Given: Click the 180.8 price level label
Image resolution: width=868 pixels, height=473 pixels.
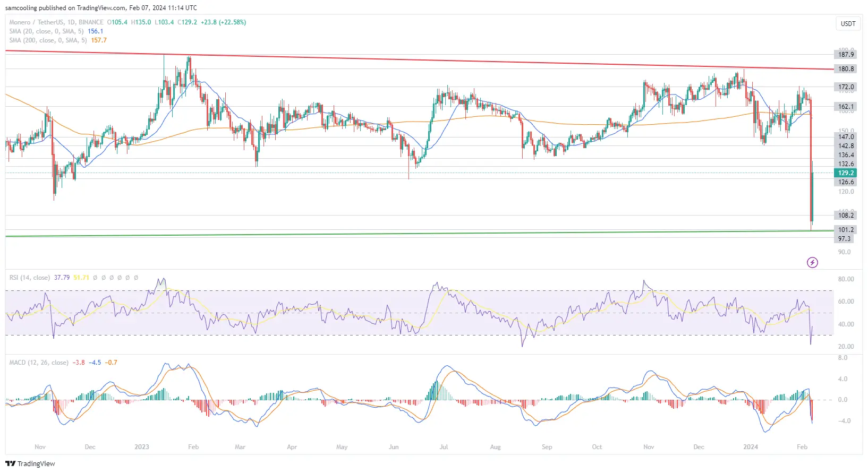Looking at the screenshot, I should pos(846,69).
